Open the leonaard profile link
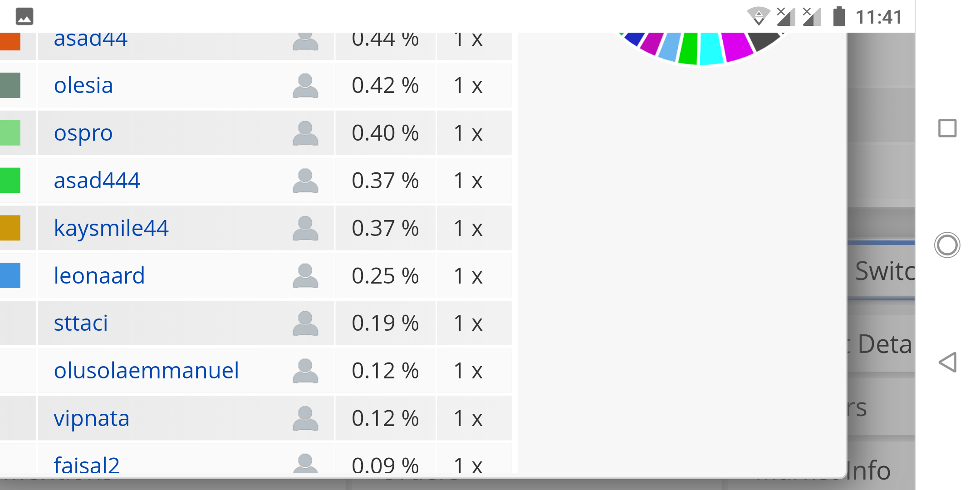Screen dimensions: 980x490 tap(99, 276)
